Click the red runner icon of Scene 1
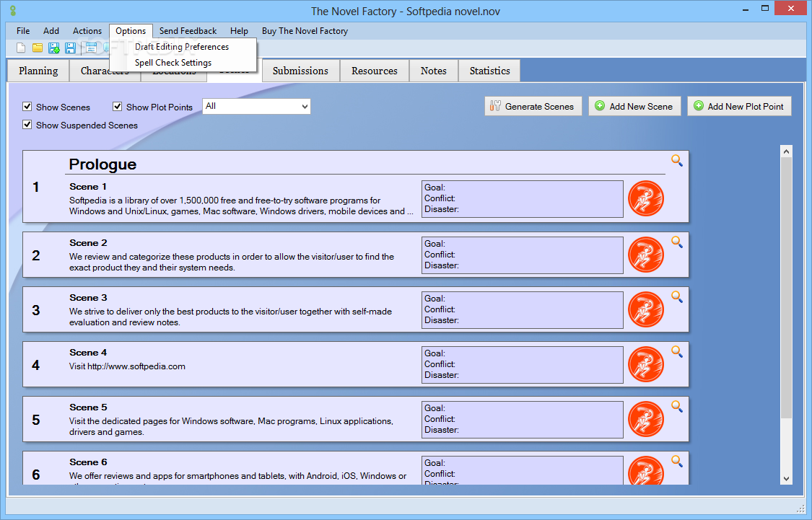812x520 pixels. point(646,198)
